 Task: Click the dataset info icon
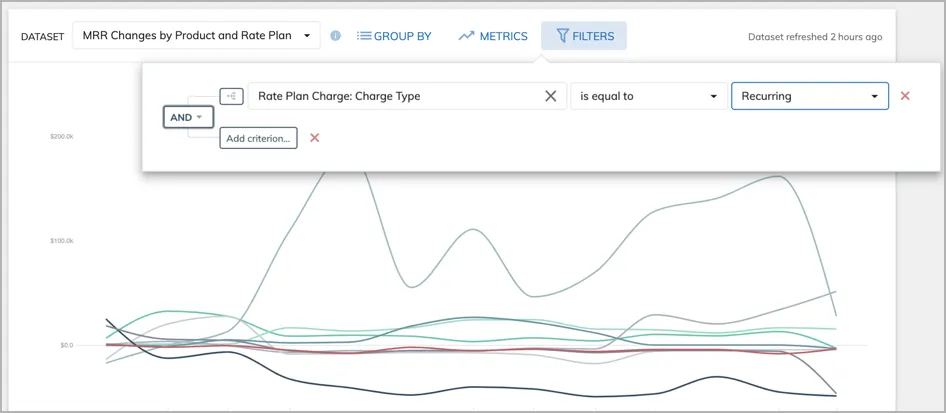point(335,36)
